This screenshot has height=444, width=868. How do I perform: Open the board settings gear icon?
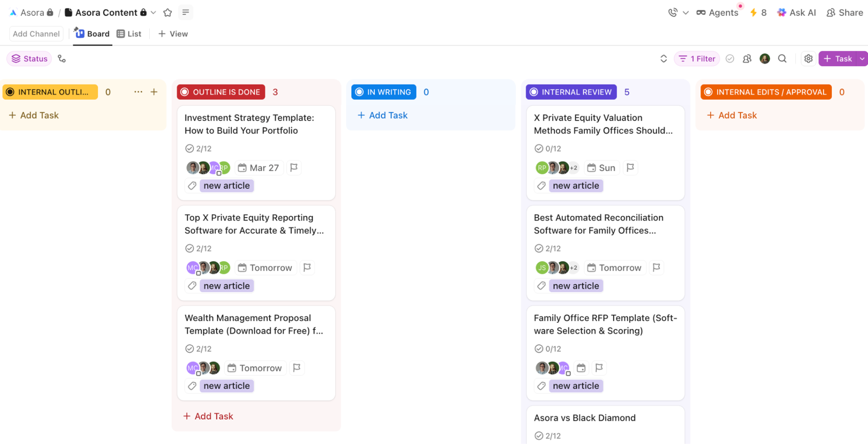(808, 59)
